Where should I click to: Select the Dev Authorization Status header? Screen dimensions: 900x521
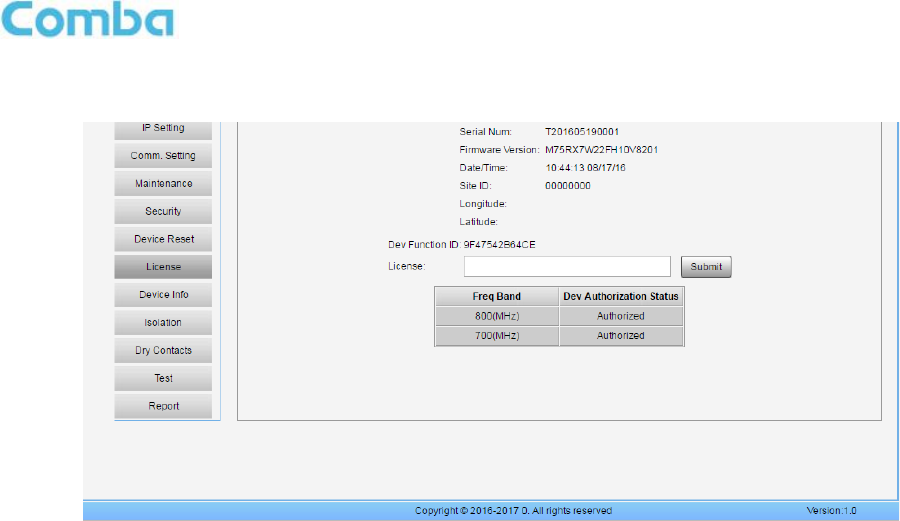621,297
